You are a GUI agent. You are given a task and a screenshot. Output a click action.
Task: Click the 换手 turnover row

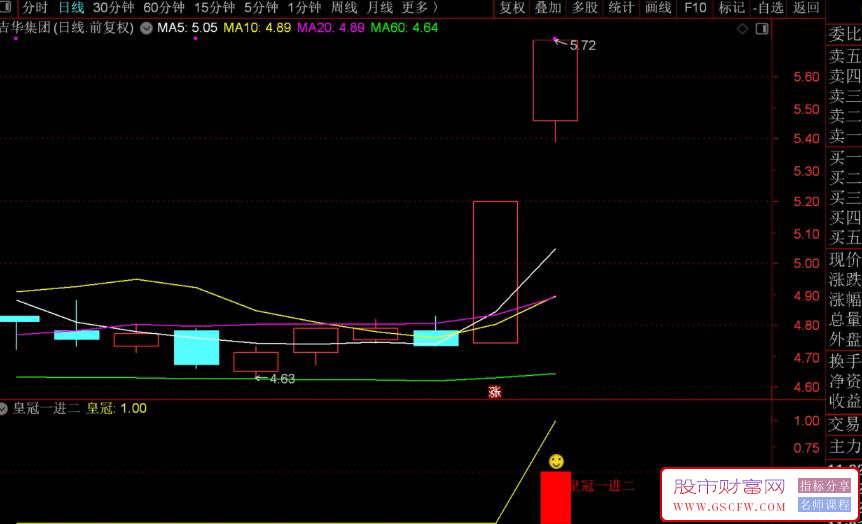(x=844, y=361)
